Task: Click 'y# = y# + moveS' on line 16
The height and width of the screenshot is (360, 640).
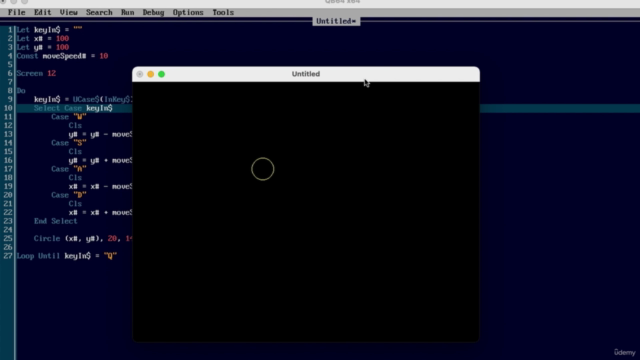Action: pos(100,160)
